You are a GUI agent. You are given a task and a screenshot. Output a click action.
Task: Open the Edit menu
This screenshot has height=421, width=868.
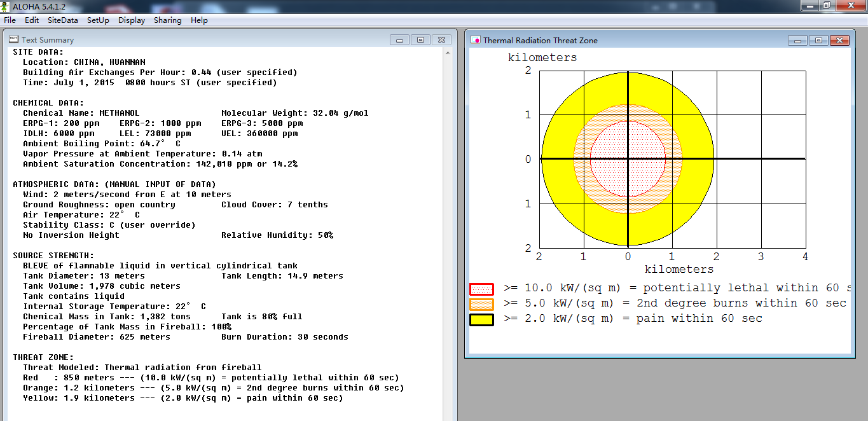click(x=32, y=20)
